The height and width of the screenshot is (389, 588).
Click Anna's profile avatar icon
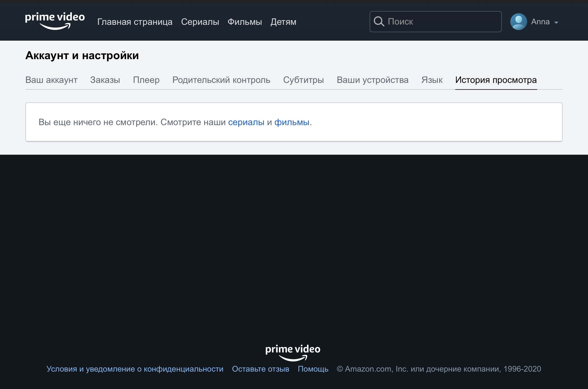point(518,22)
